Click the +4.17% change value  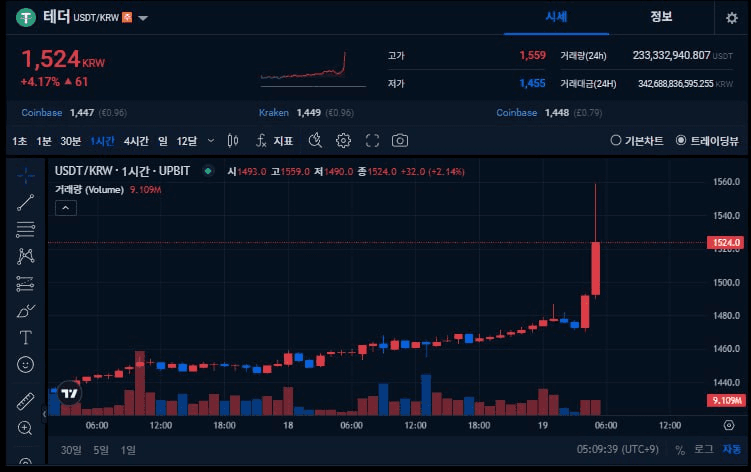click(40, 82)
